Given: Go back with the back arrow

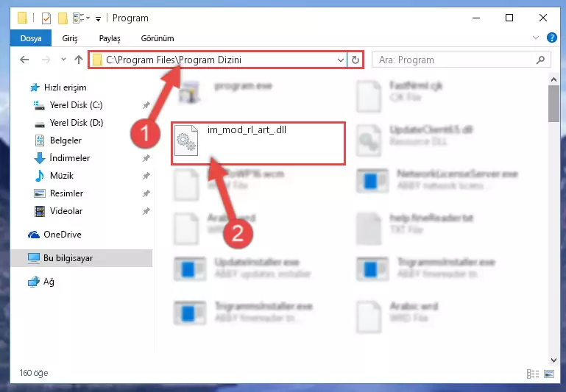Looking at the screenshot, I should coord(24,60).
